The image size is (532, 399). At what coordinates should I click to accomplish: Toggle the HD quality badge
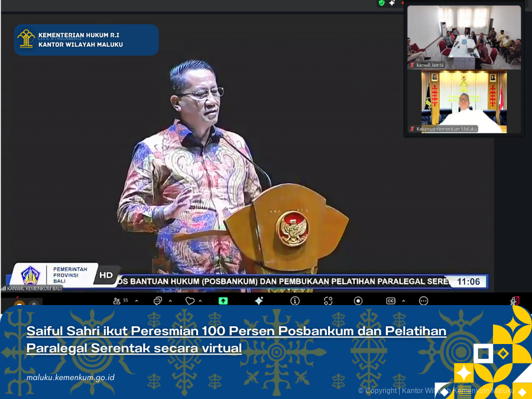click(106, 274)
